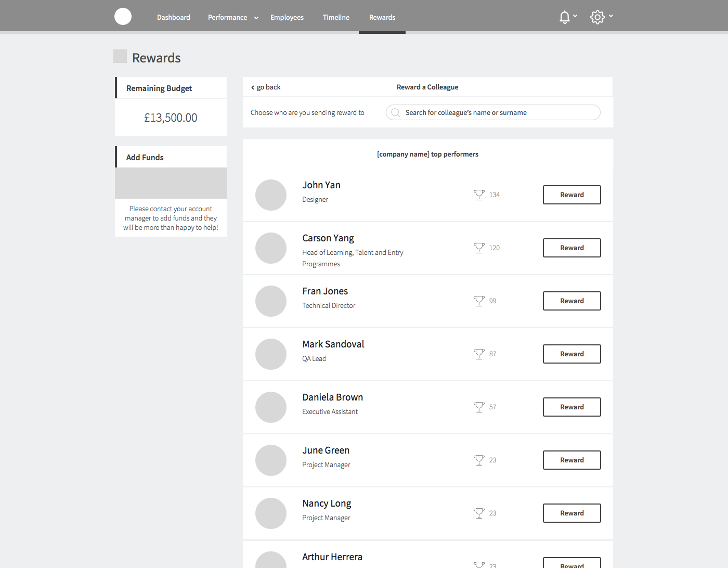Click the trophy count 134
The width and height of the screenshot is (728, 568).
[x=495, y=195]
